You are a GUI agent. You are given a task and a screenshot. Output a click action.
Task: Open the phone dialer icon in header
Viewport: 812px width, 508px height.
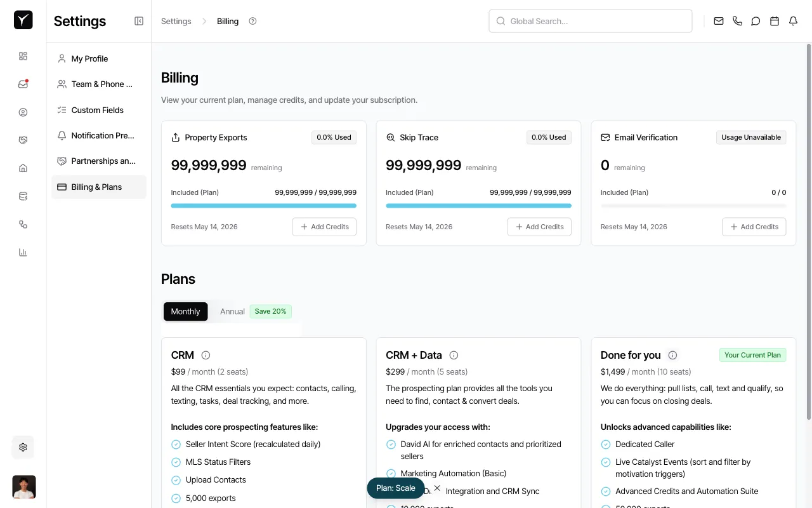click(x=737, y=20)
